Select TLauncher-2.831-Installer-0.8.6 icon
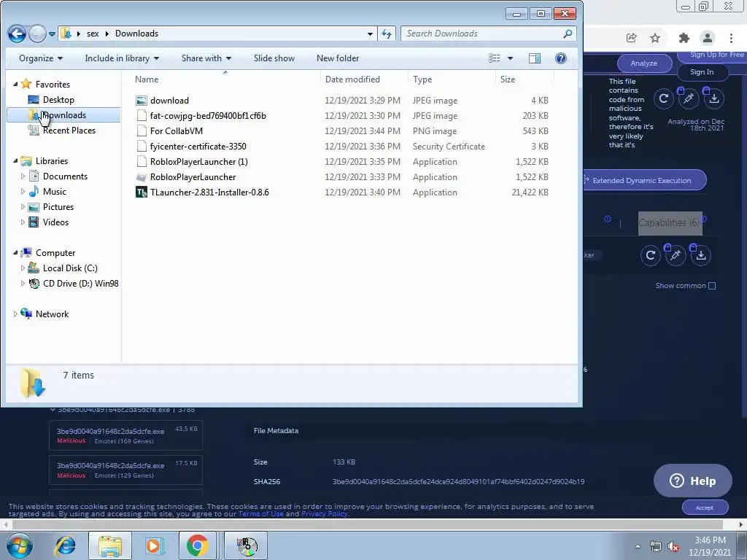The height and width of the screenshot is (560, 747). tap(142, 192)
